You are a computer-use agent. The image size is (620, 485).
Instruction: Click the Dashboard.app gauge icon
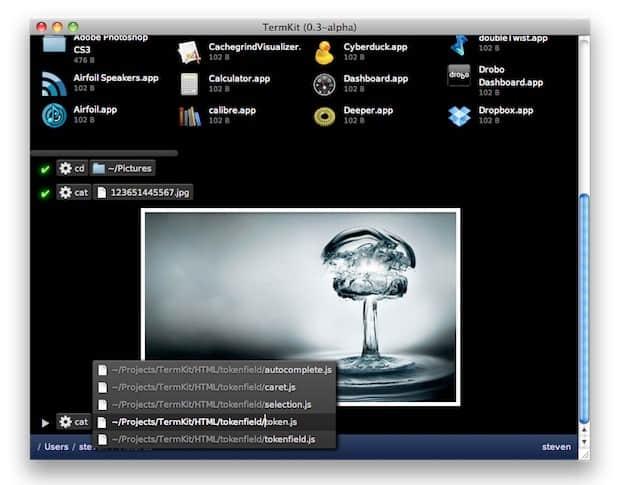coord(324,84)
